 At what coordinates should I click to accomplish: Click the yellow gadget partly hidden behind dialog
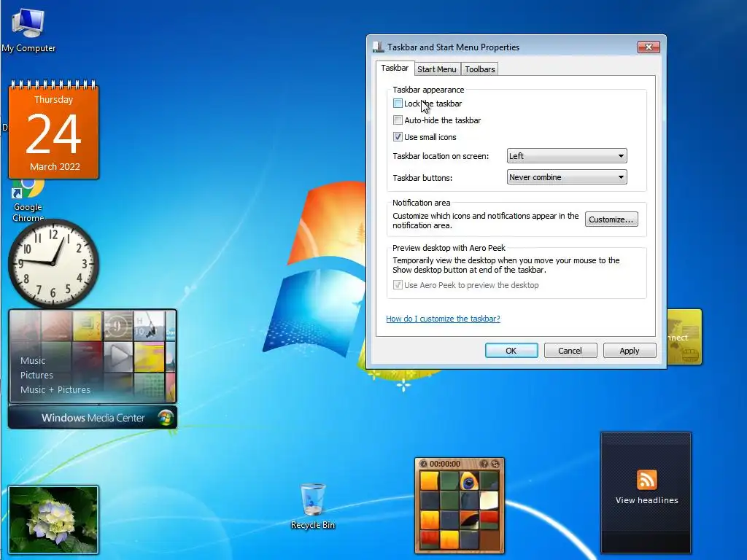pos(684,337)
